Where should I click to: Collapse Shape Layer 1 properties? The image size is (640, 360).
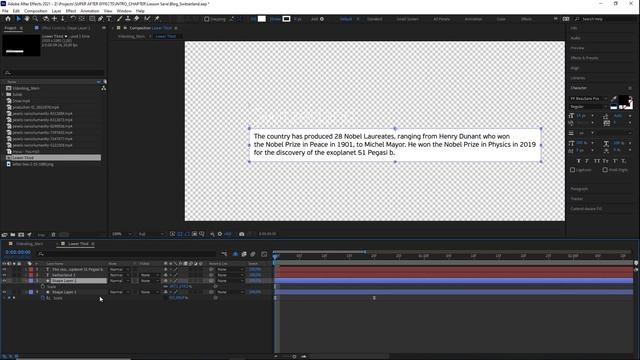click(x=26, y=292)
